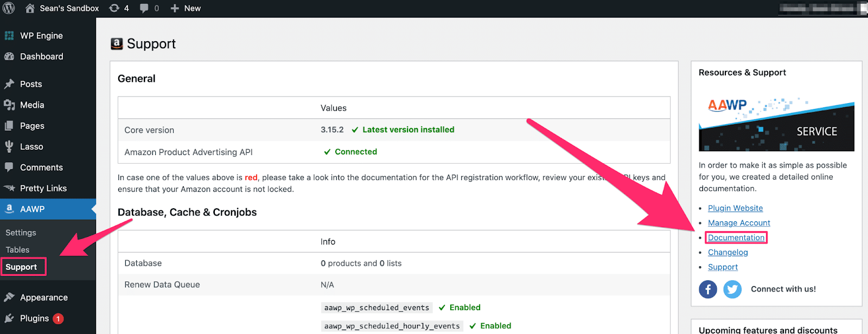Open the Documentation link

tap(736, 237)
